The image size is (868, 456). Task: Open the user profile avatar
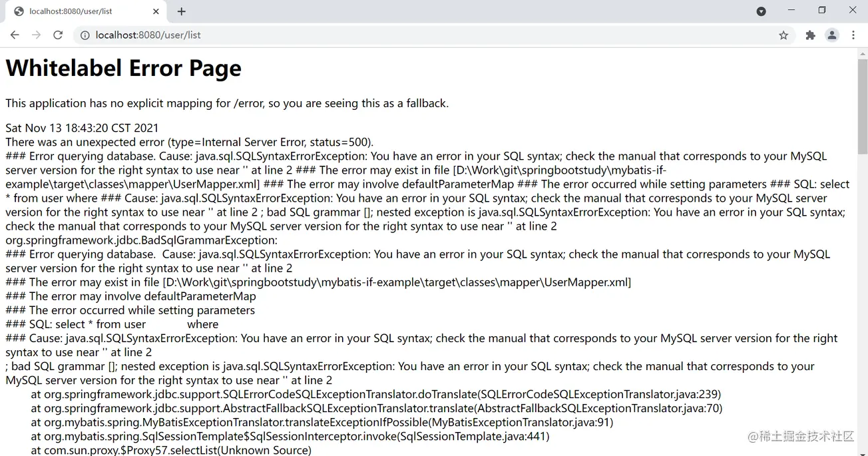pos(832,35)
